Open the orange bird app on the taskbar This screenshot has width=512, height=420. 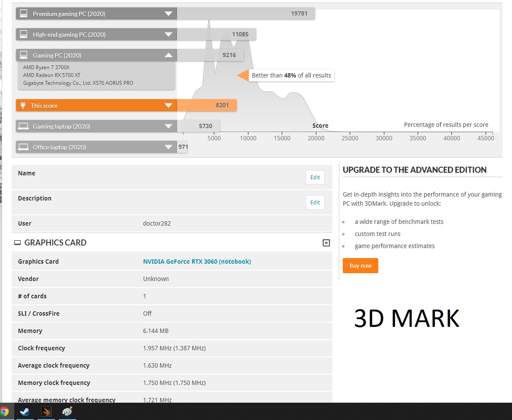pos(46,411)
